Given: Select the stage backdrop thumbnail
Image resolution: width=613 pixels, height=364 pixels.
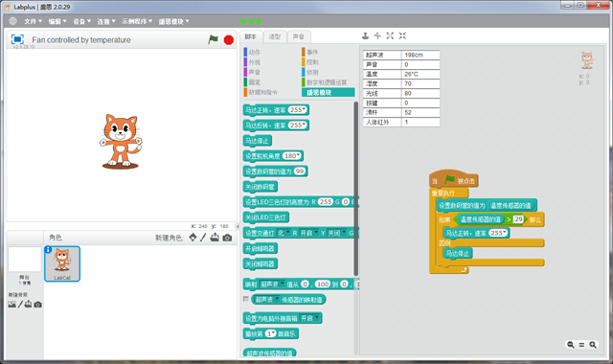Looking at the screenshot, I should 25,259.
